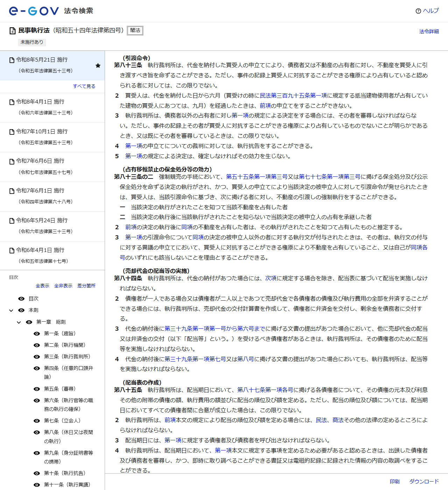
Task: Click the 閣法 badge
Action: pos(135,30)
